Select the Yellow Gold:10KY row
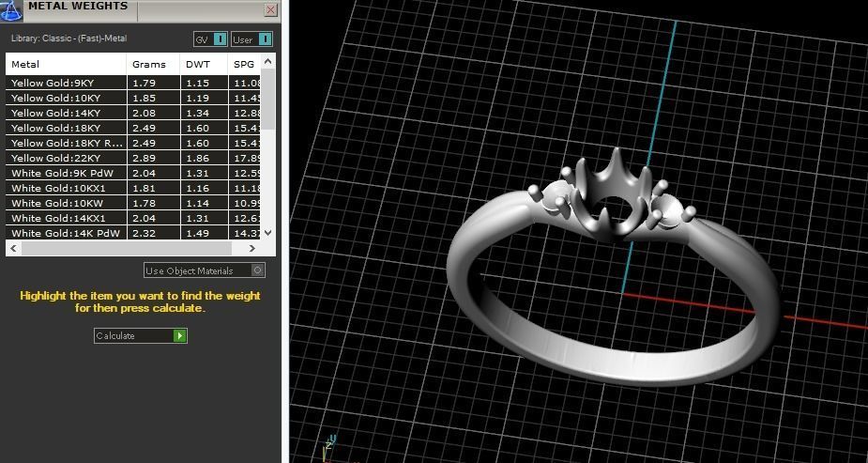868x463 pixels. [133, 98]
